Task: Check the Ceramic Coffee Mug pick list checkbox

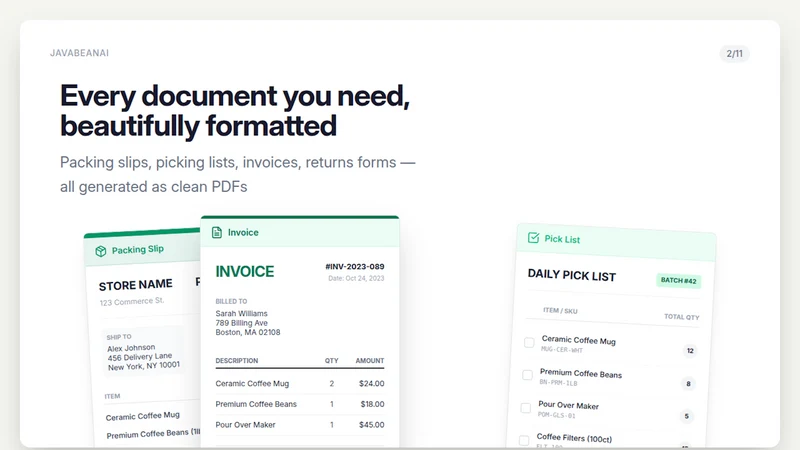Action: (529, 343)
